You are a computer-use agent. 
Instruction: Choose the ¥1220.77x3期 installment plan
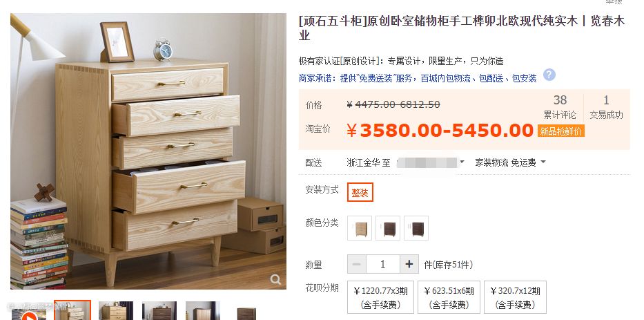click(380, 297)
